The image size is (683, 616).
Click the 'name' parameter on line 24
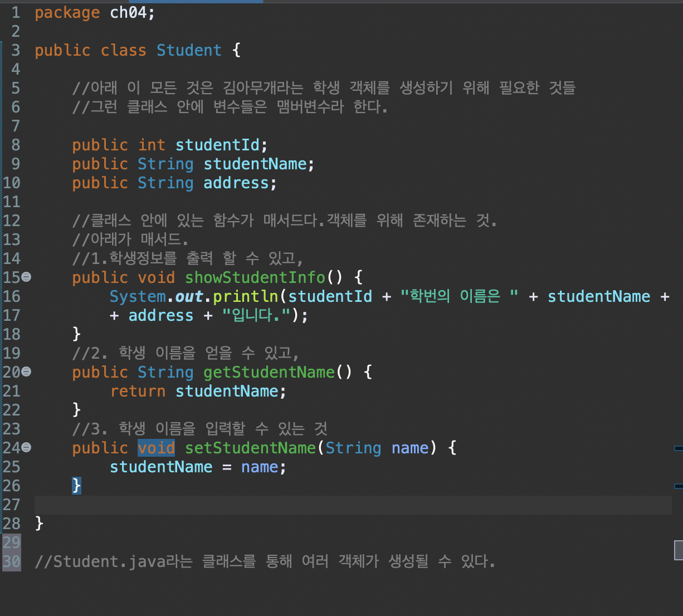point(410,448)
